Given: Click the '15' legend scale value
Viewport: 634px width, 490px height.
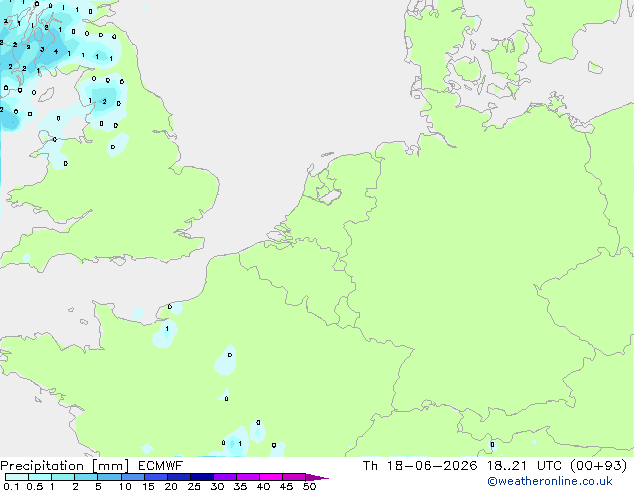Looking at the screenshot, I should [148, 486].
